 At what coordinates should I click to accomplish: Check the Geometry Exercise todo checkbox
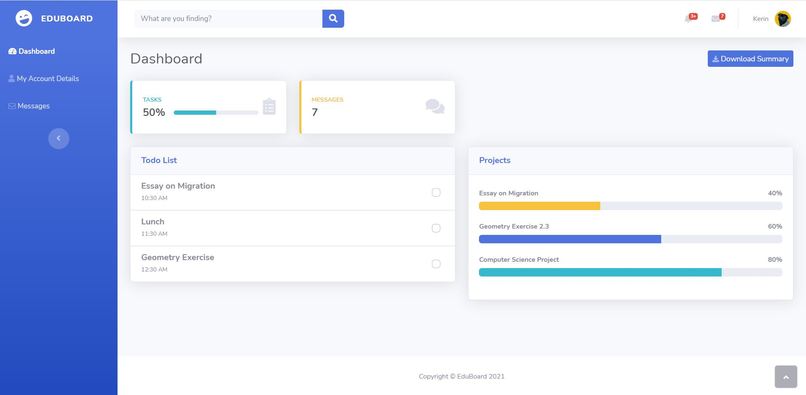pos(436,264)
